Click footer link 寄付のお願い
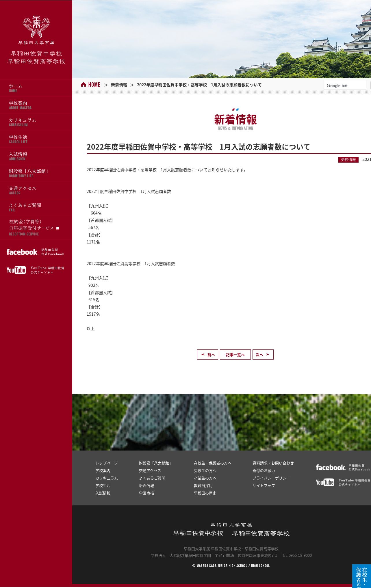This screenshot has height=588, width=371. [x=264, y=470]
